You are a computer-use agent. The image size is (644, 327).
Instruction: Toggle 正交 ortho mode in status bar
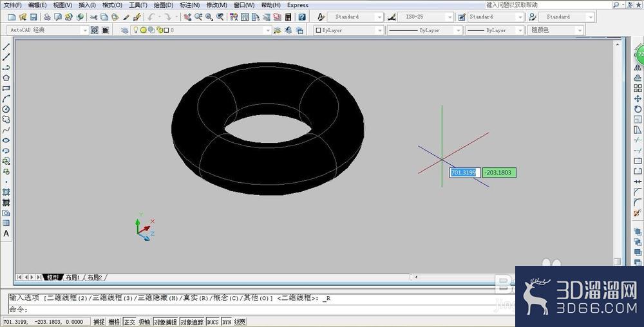(x=130, y=322)
